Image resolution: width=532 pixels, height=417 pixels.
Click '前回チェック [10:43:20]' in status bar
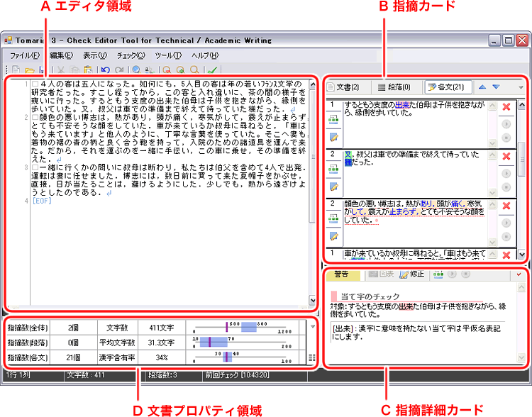pos(237,375)
